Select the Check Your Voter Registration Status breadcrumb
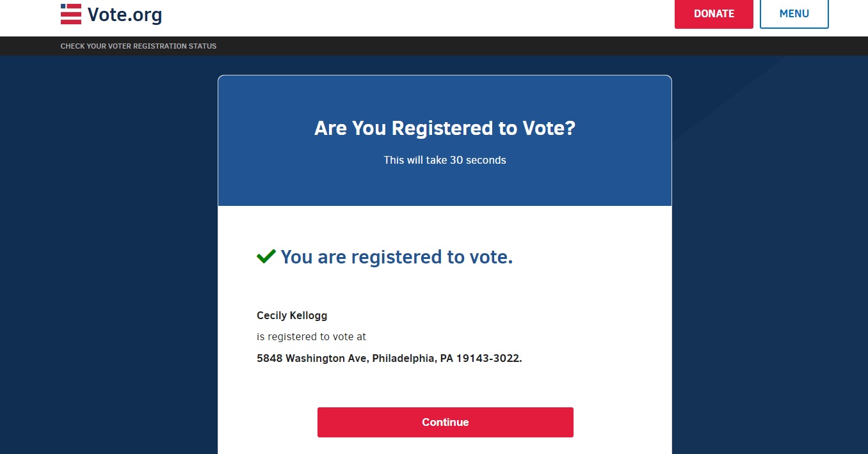868x454 pixels. [x=138, y=46]
